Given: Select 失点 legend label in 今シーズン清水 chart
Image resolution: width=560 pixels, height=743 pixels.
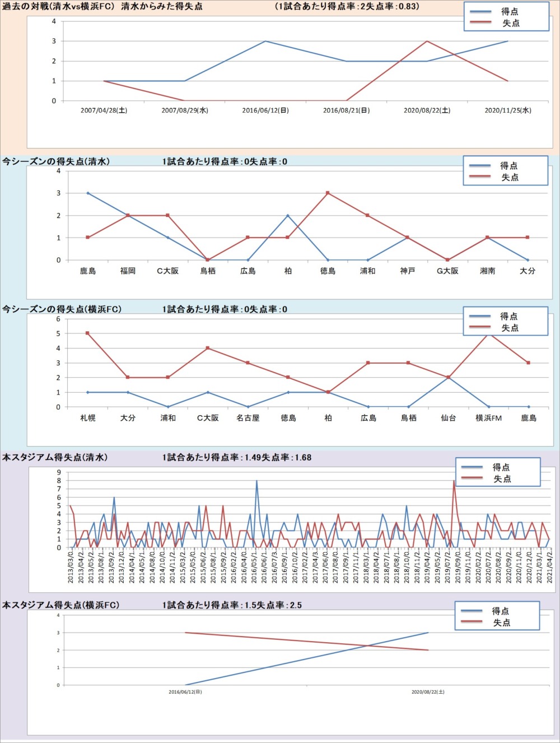Looking at the screenshot, I should pyautogui.click(x=510, y=178).
